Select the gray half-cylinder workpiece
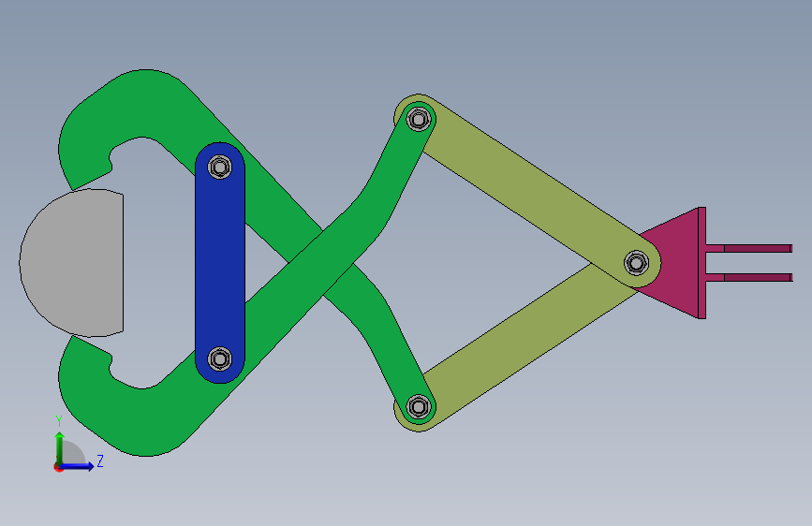The image size is (812, 526). click(71, 263)
